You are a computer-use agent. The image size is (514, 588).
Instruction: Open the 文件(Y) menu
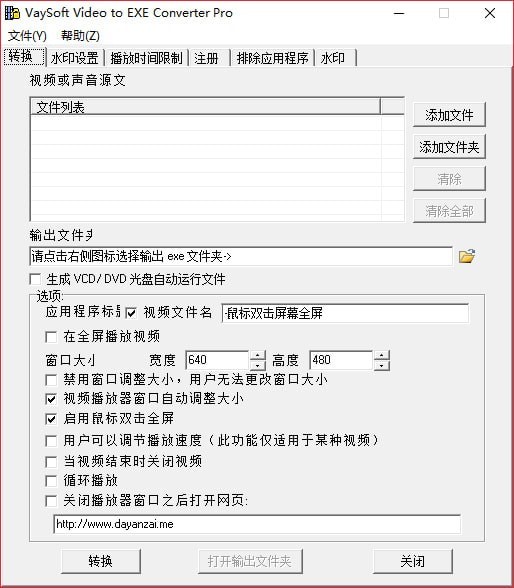coord(27,36)
